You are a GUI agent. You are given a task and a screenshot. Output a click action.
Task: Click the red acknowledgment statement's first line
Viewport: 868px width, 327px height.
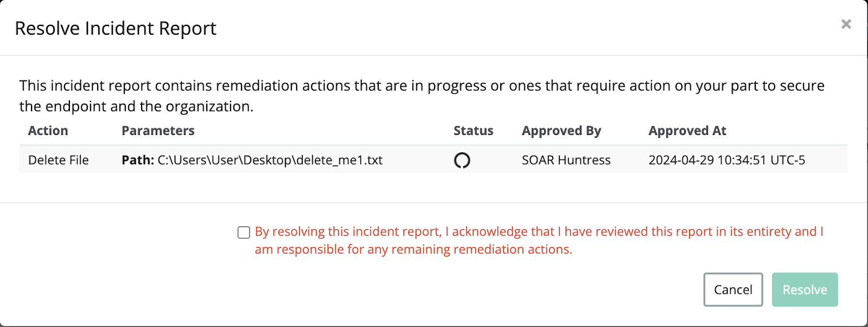[539, 232]
